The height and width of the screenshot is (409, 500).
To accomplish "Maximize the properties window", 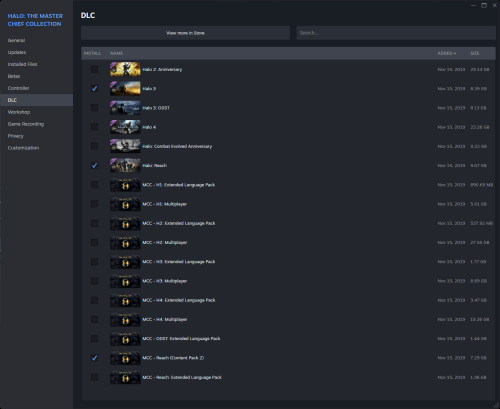I will click(484, 5).
